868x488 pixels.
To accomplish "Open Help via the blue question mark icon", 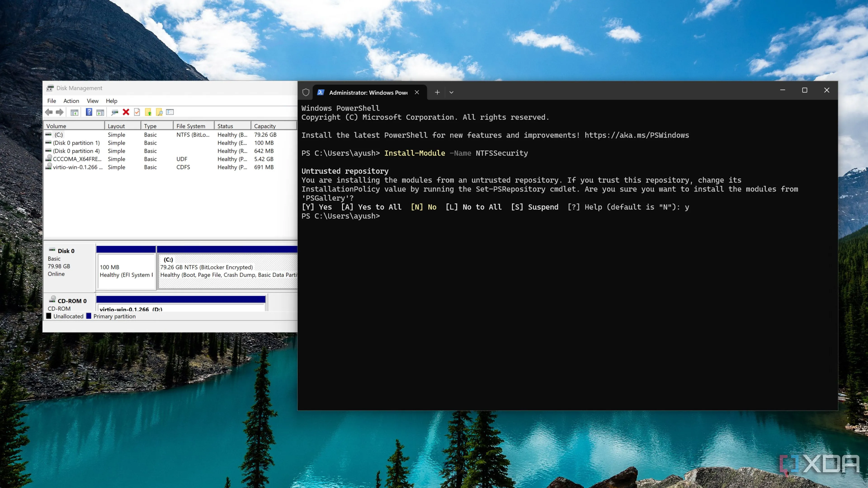I will point(89,112).
